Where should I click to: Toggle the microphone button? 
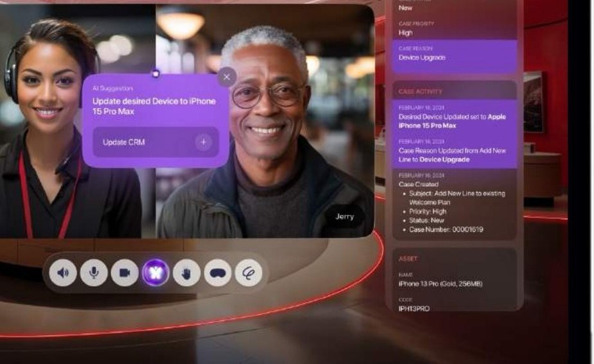[x=94, y=272]
